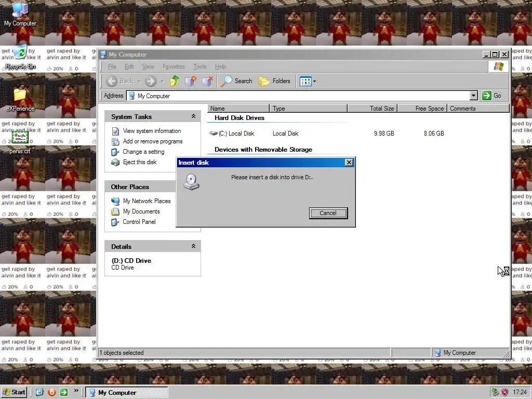
Task: Collapse the System Tasks panel
Action: click(x=193, y=116)
